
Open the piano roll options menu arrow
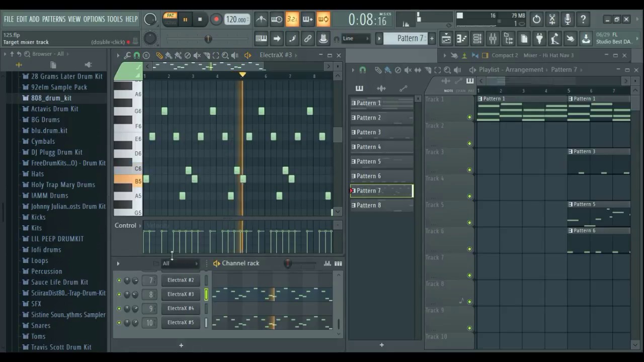(118, 55)
